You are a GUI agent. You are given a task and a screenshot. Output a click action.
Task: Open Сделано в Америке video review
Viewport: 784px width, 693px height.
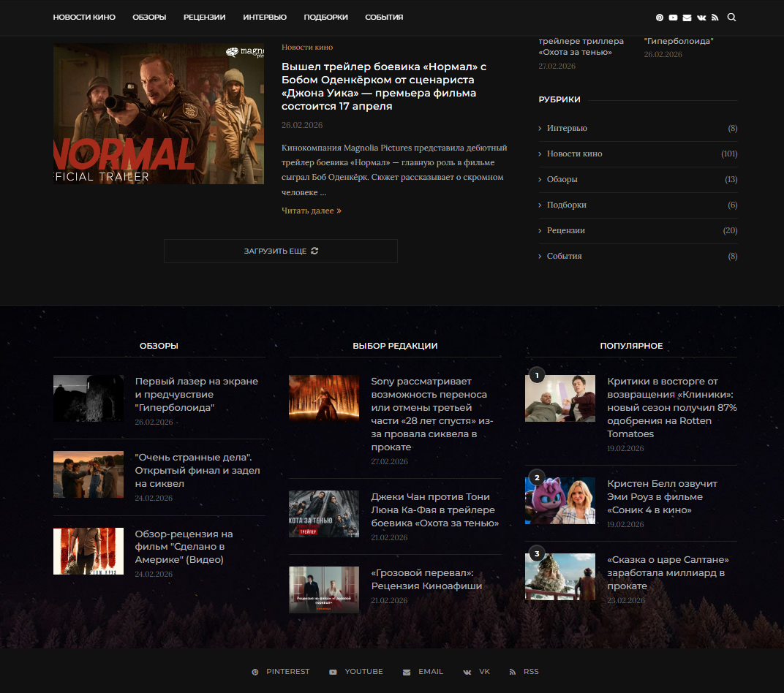click(x=184, y=547)
